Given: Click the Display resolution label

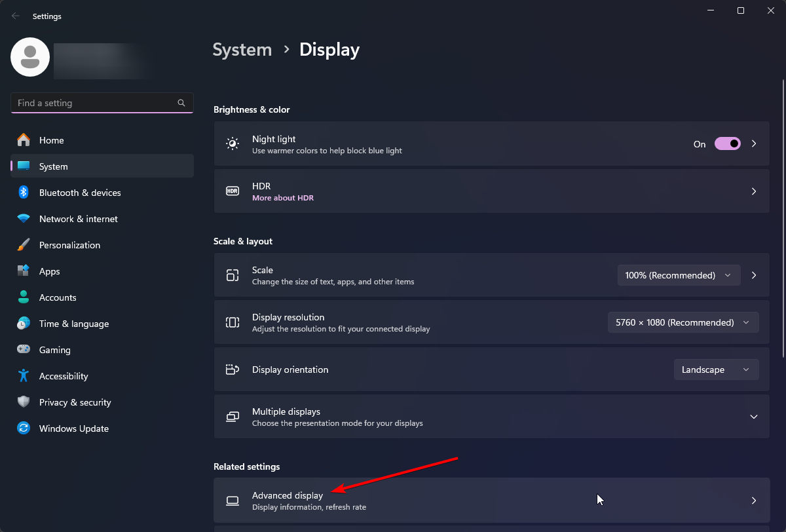Looking at the screenshot, I should [x=287, y=317].
